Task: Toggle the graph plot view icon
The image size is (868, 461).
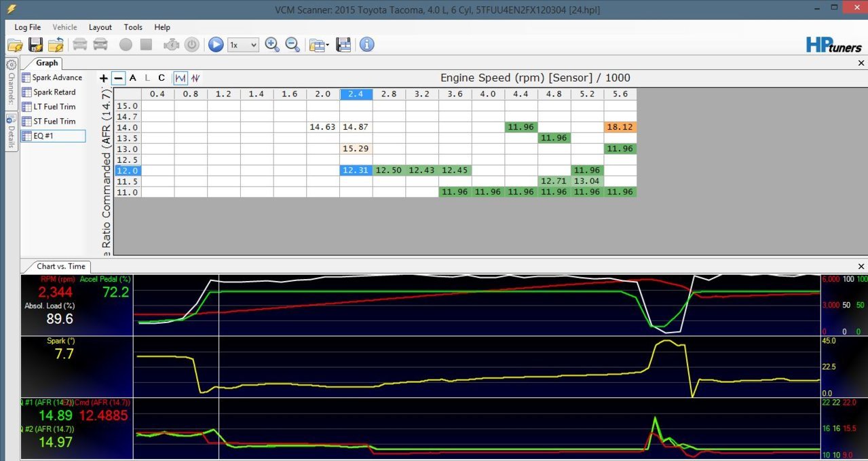Action: coord(181,78)
